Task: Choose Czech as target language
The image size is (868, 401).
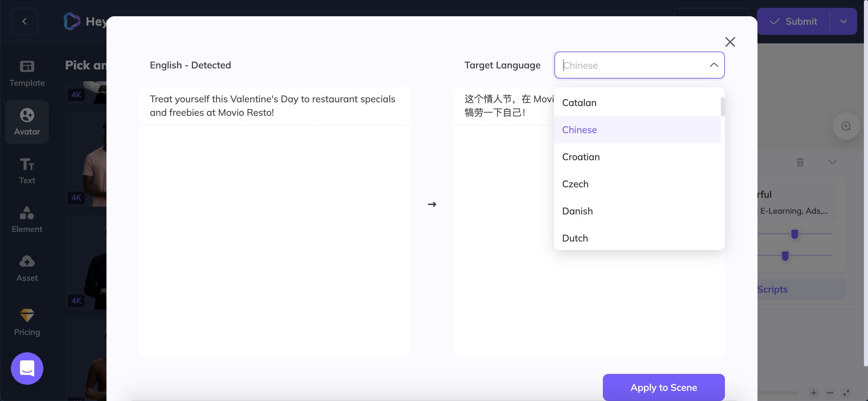Action: pyautogui.click(x=637, y=184)
